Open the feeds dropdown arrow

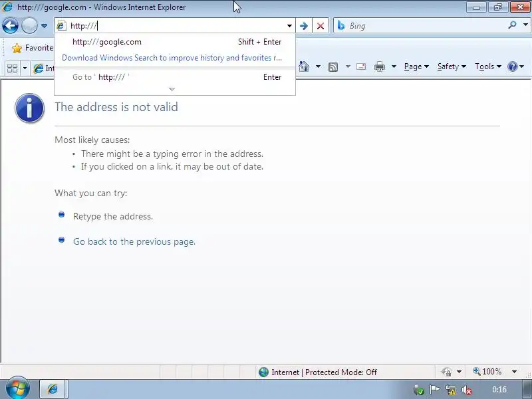point(348,66)
